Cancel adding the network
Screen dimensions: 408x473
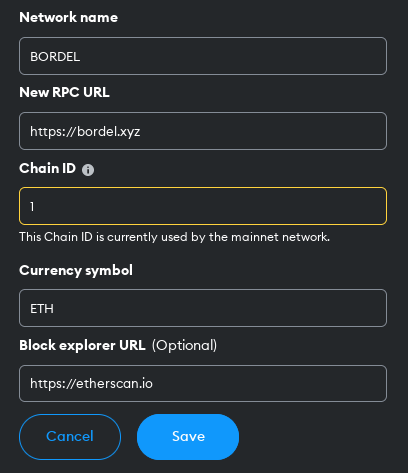pyautogui.click(x=70, y=437)
